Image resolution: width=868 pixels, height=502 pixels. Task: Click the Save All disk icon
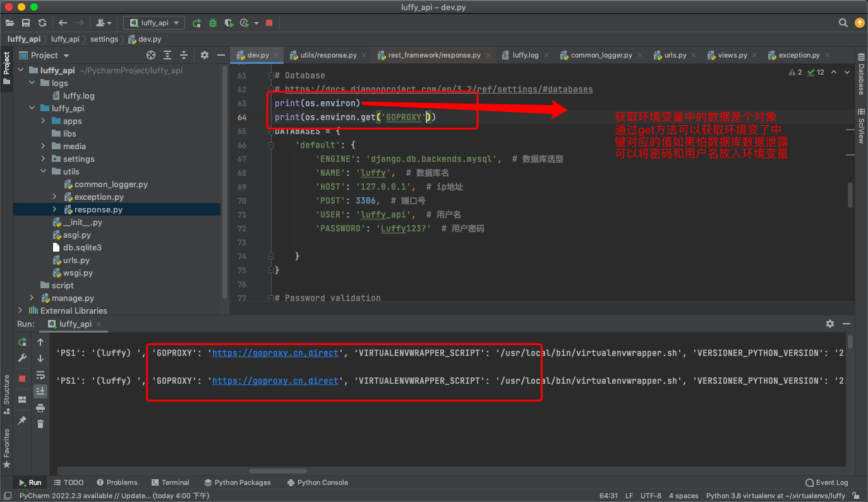(26, 23)
